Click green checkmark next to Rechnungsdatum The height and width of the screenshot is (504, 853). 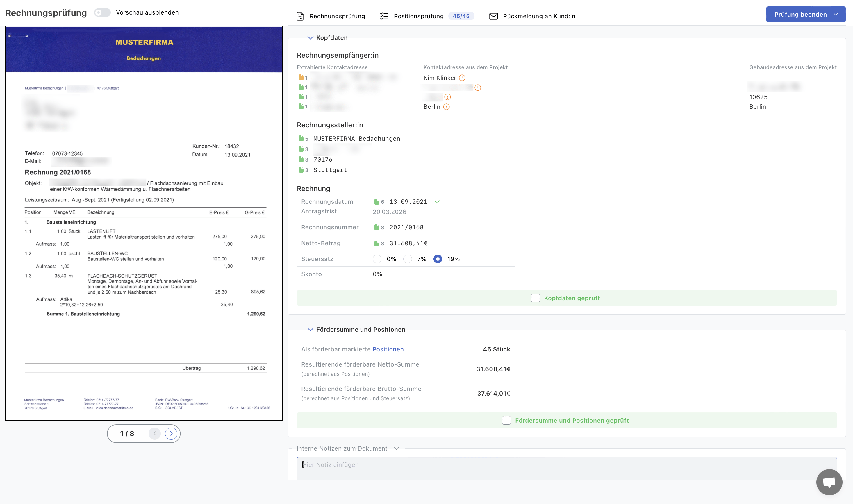(x=438, y=202)
